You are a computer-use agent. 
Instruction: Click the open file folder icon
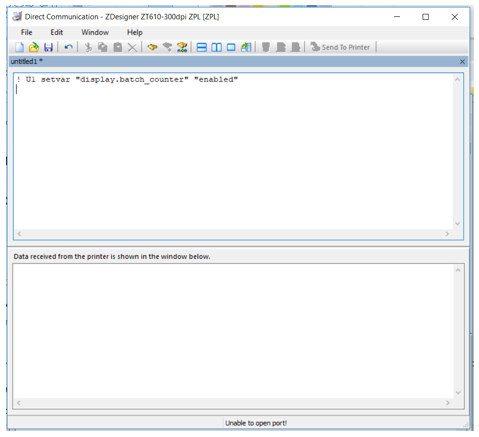pos(34,47)
